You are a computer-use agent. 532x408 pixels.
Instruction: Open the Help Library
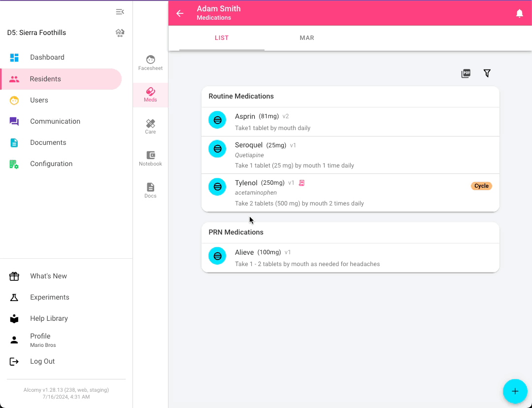click(66, 319)
